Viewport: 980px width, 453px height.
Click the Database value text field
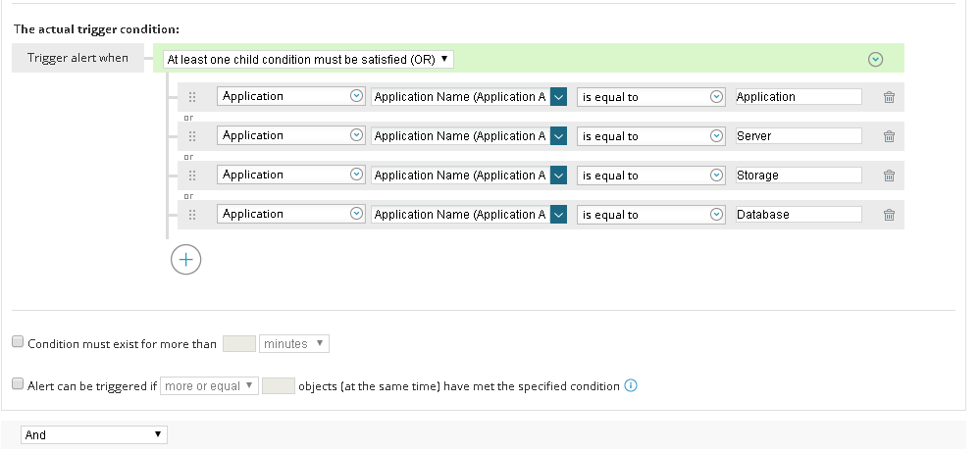[x=798, y=215]
